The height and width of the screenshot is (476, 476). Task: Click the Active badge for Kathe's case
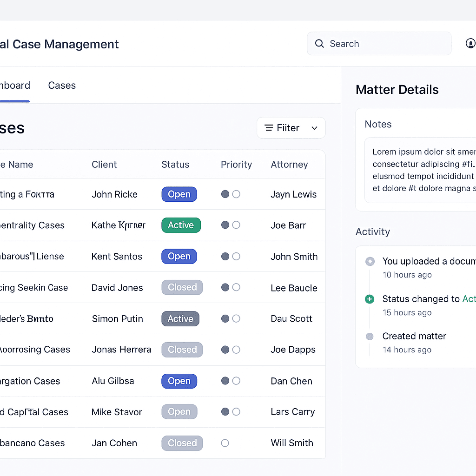tap(181, 225)
